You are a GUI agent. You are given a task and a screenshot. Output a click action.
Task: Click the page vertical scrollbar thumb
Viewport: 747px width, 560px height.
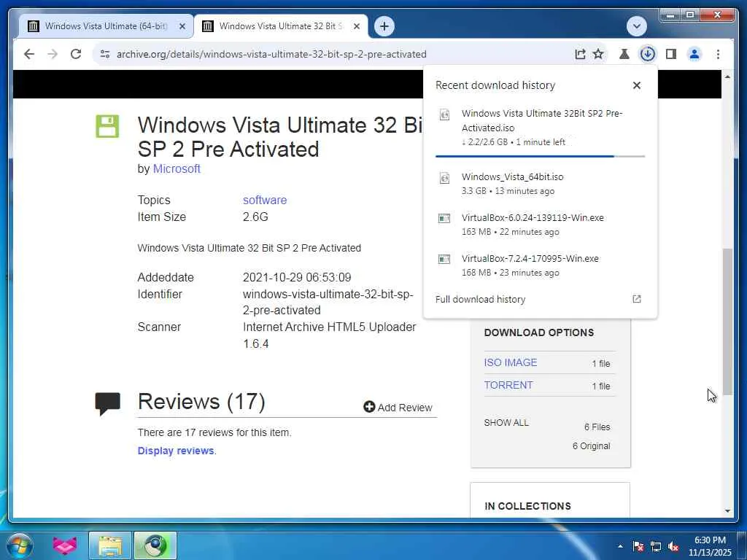[x=727, y=322]
